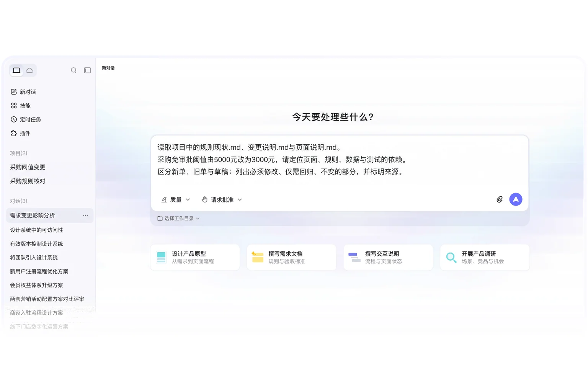Image resolution: width=588 pixels, height=392 pixels.
Task: Click the paperclip attach file icon
Action: point(500,199)
